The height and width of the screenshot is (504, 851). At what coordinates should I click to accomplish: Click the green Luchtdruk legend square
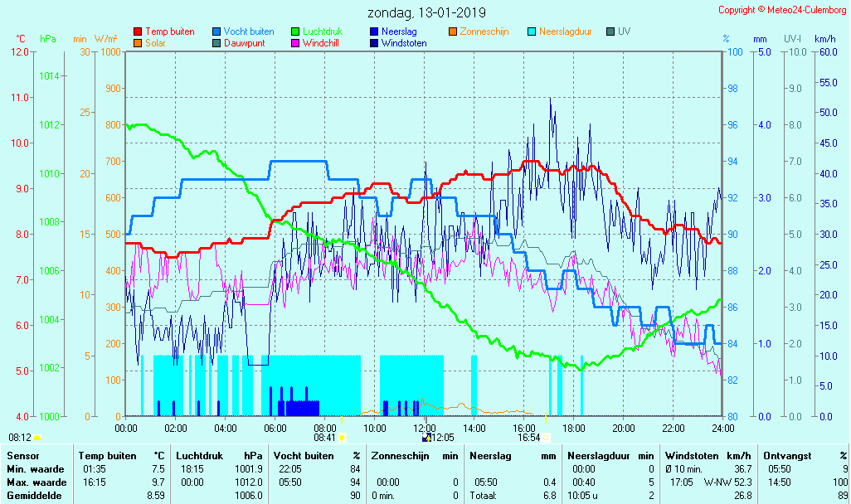296,31
